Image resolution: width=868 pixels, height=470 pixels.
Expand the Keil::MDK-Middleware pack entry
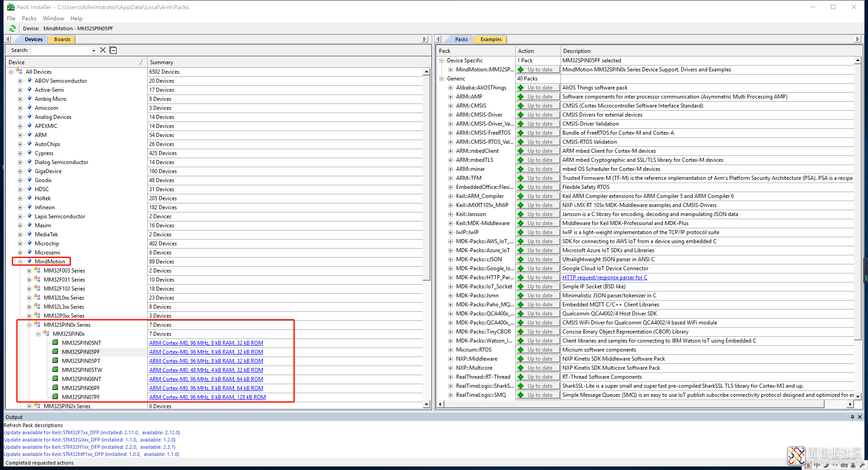[x=450, y=223]
